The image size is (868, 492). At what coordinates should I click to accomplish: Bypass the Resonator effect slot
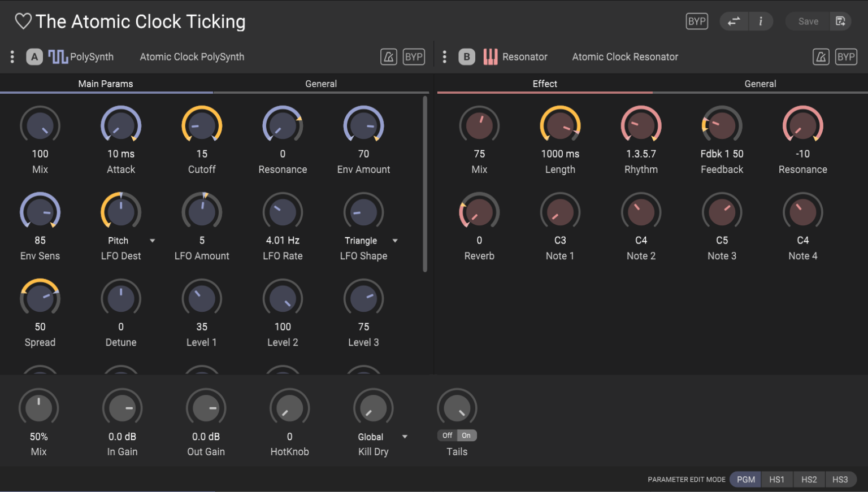click(x=846, y=57)
